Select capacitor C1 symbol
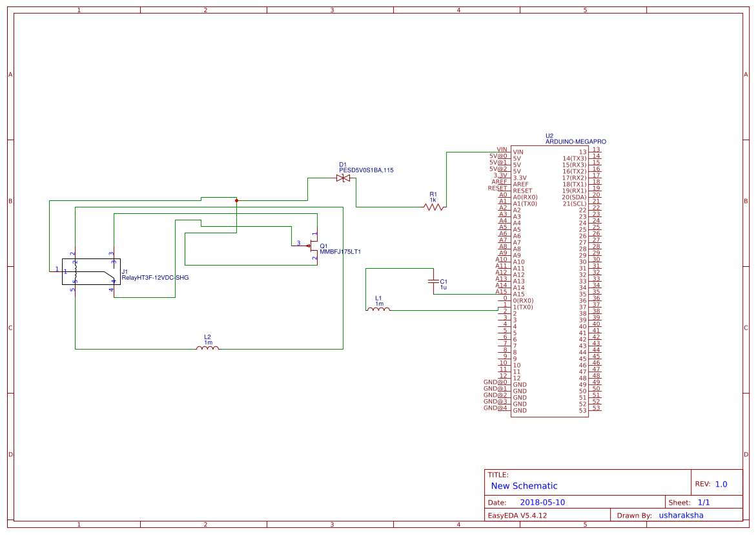The image size is (756, 535). click(432, 282)
